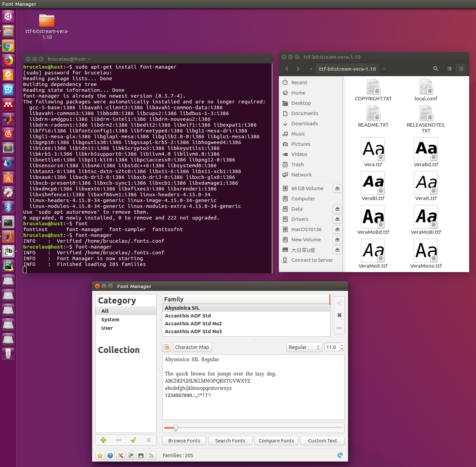Select the local.conf file
Image resolution: width=476 pixels, height=467 pixels.
[x=426, y=90]
